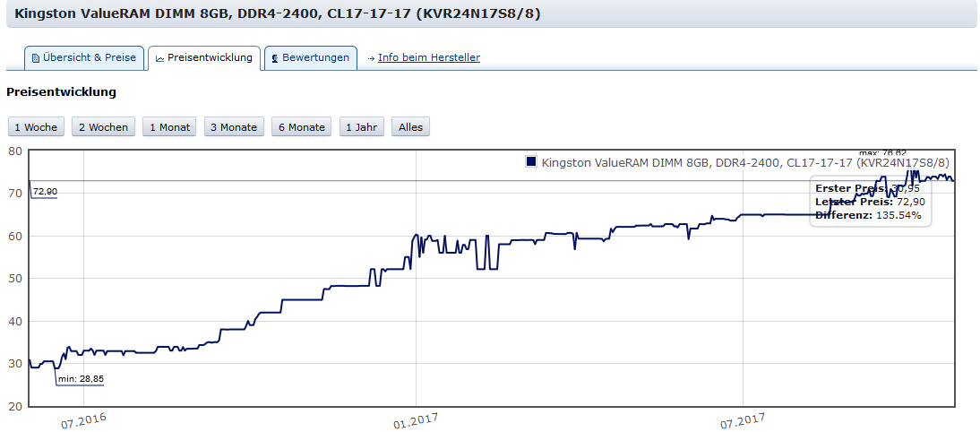This screenshot has height=432, width=980.
Task: Click the Preisentwicklung section heading
Action: [61, 92]
